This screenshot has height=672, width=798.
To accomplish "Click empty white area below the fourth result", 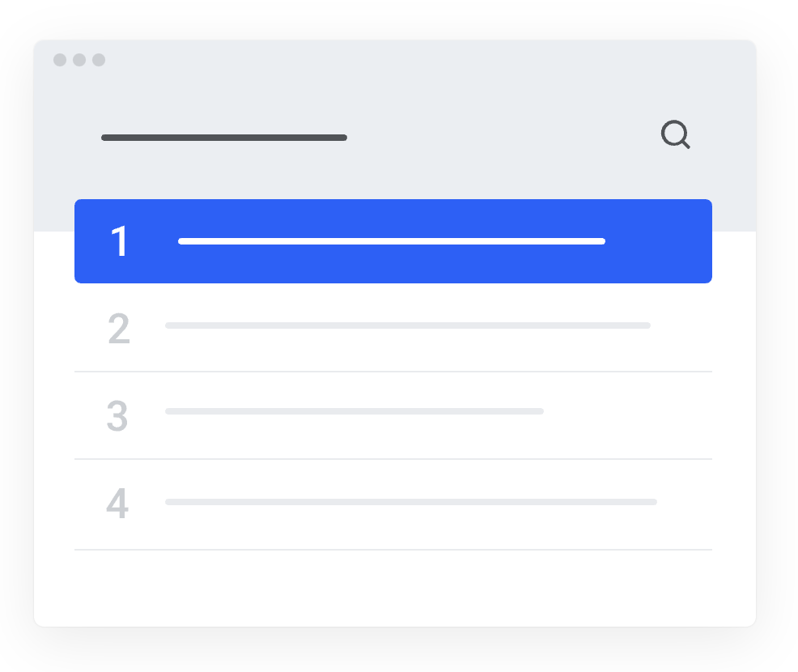I will click(393, 588).
